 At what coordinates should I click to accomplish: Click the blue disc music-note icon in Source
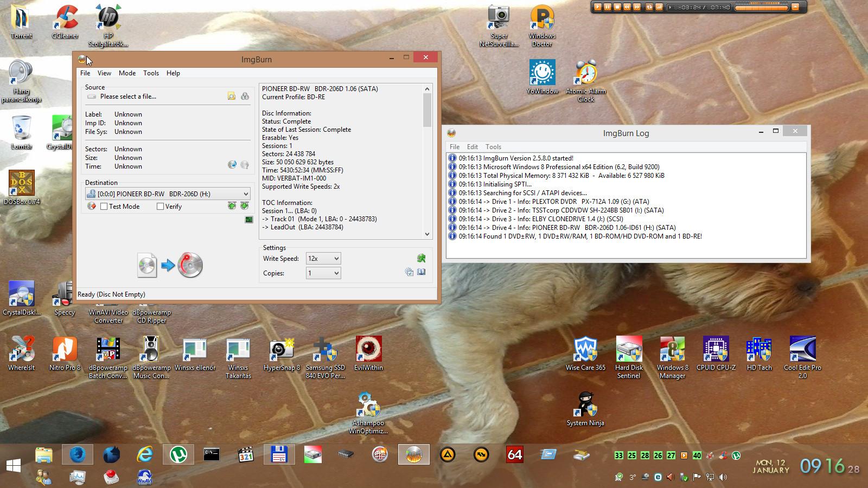pyautogui.click(x=232, y=164)
